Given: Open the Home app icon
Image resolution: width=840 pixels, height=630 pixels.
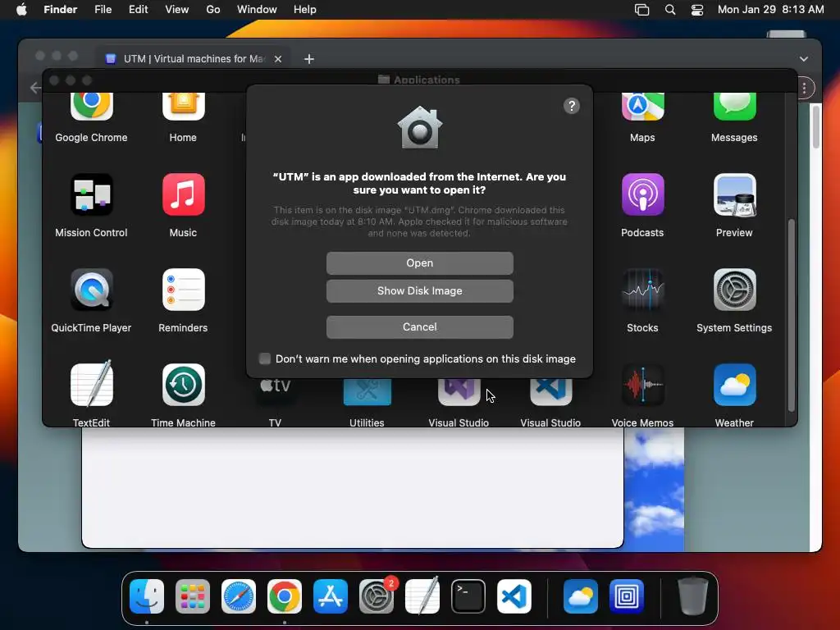Looking at the screenshot, I should coord(183,107).
